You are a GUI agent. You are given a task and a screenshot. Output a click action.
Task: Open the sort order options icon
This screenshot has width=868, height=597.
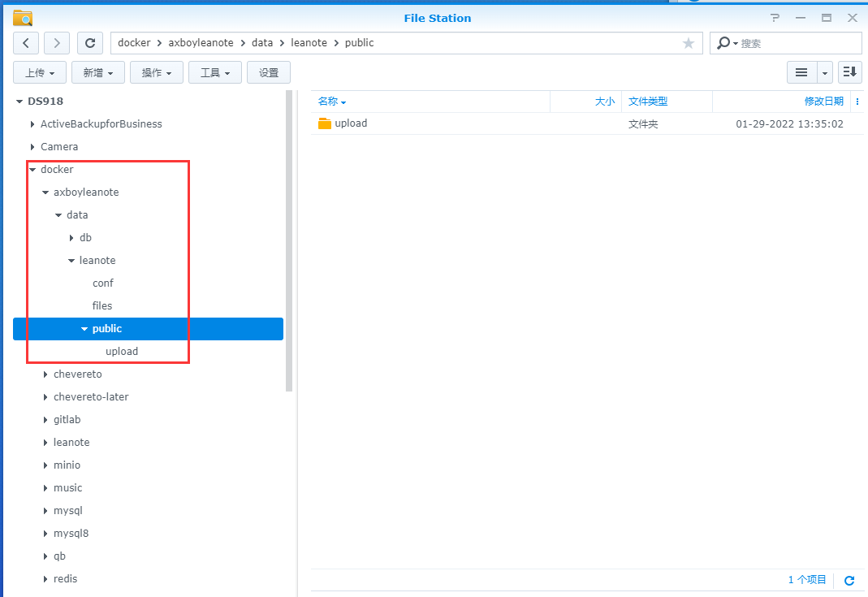point(850,72)
